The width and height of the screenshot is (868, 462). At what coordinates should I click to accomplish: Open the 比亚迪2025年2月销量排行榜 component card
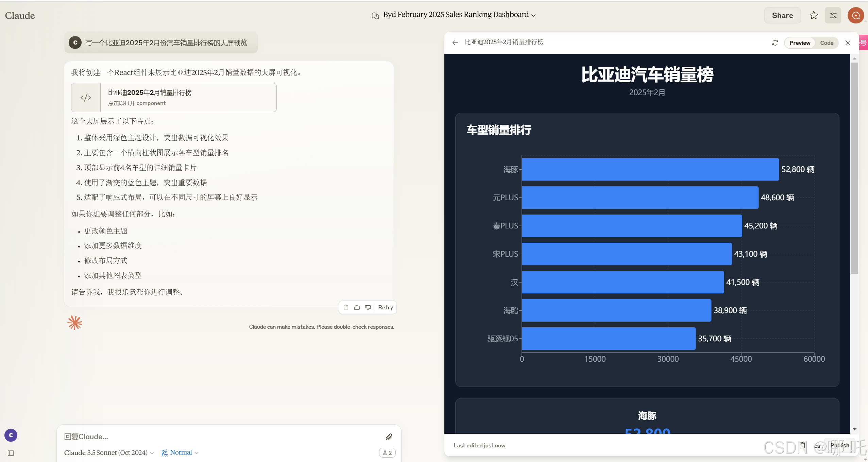[174, 98]
